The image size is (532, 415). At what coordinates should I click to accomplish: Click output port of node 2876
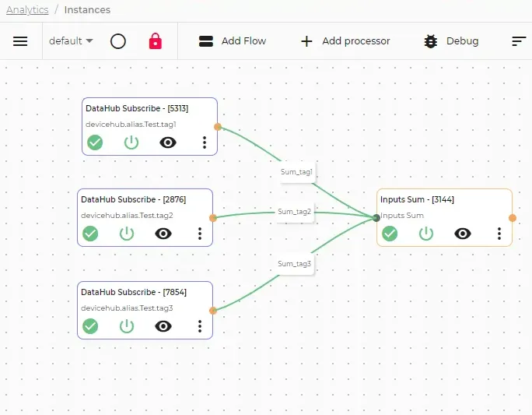213,218
